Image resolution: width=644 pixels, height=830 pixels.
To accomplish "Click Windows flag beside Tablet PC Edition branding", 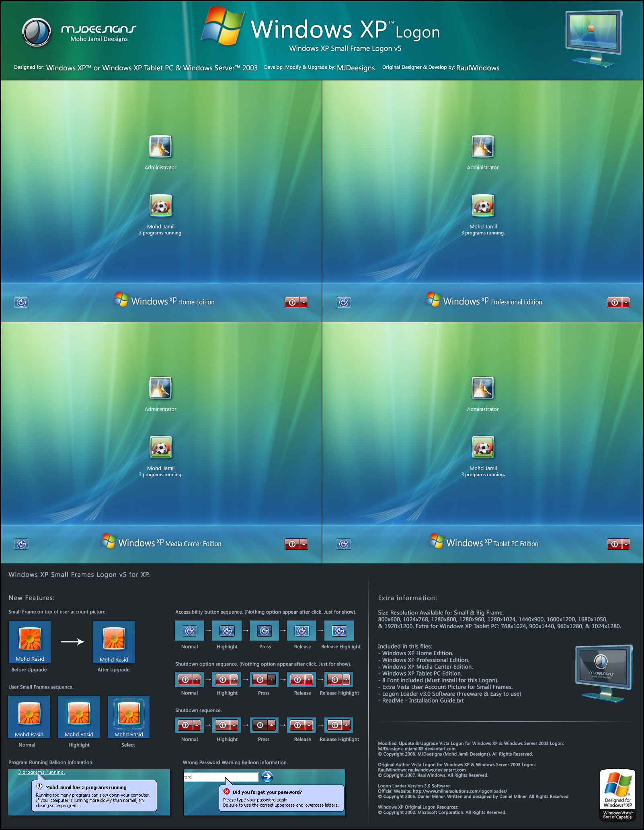I will [x=436, y=541].
